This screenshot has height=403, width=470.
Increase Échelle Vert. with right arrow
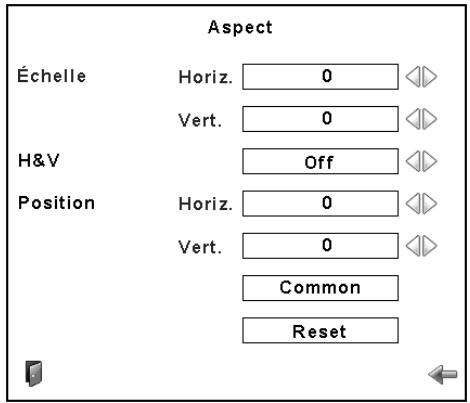pyautogui.click(x=430, y=119)
